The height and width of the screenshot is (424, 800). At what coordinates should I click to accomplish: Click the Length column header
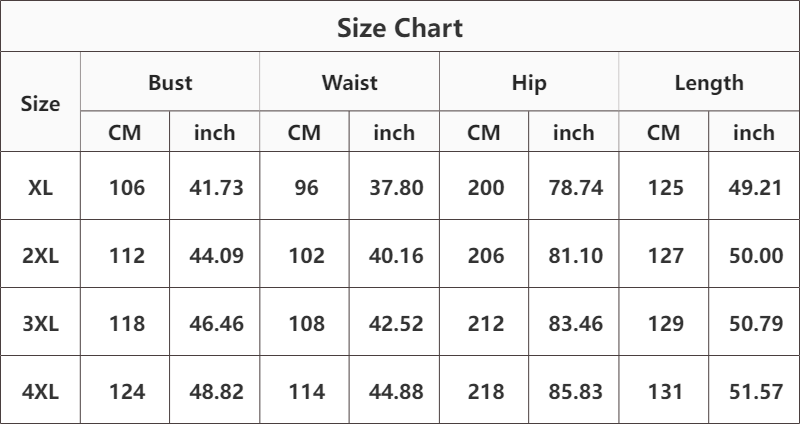point(709,83)
